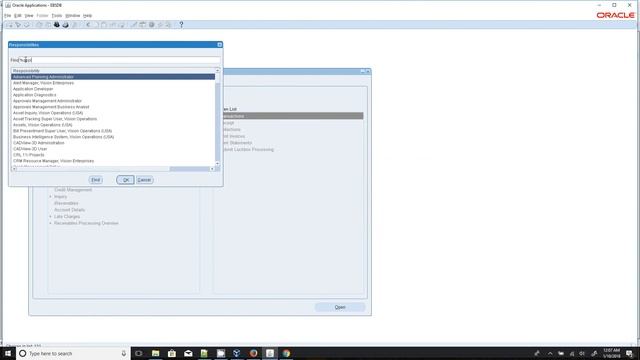Select Submit Lockbox Processing in Top Ten List
Image resolution: width=640 pixels, height=360 pixels.
[x=248, y=150]
